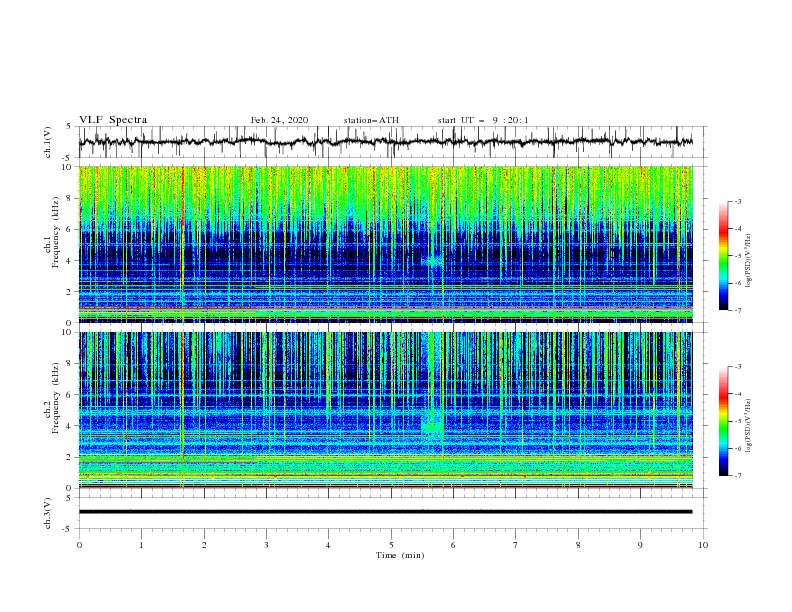Image resolution: width=792 pixels, height=612 pixels.
Task: Click time axis tick label "0"
Action: pos(79,545)
